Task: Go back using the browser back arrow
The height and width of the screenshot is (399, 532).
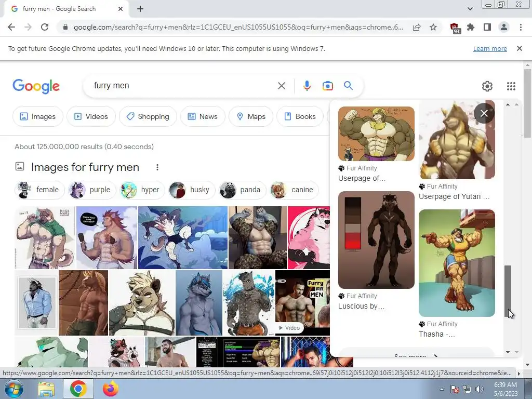Action: click(11, 27)
